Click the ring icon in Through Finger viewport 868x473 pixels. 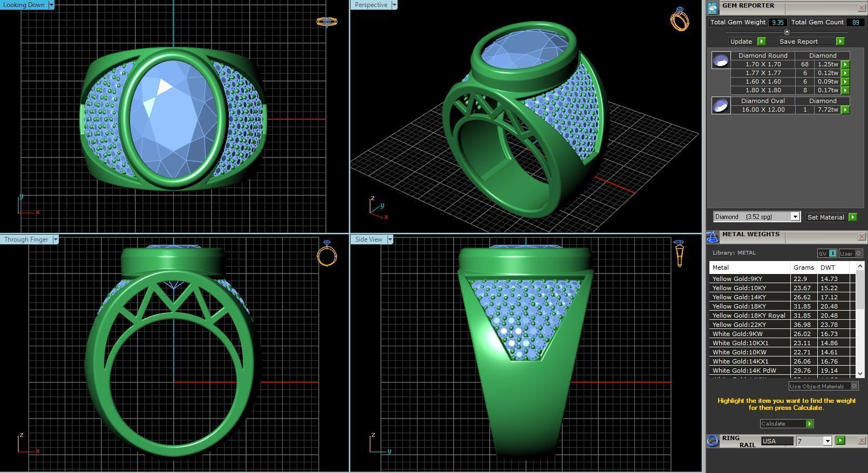(x=326, y=253)
